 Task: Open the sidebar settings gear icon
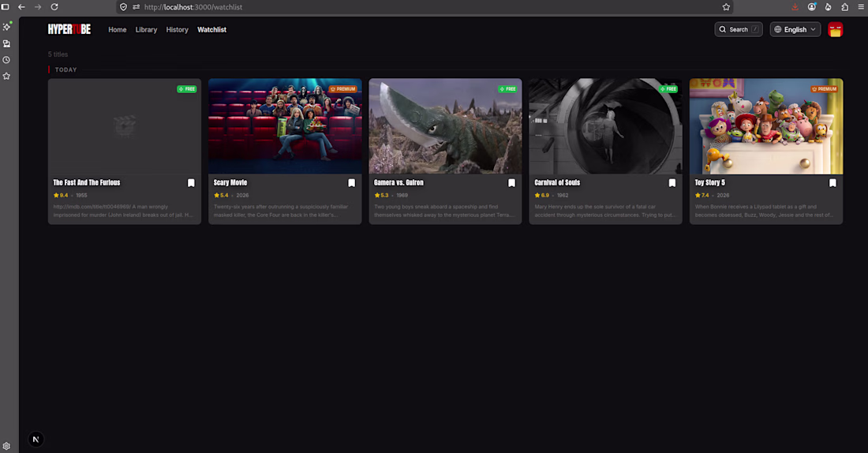click(x=6, y=446)
